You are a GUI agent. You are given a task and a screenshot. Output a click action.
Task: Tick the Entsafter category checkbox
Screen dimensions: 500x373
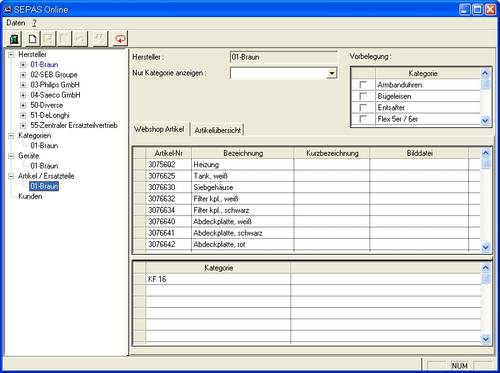click(x=363, y=107)
